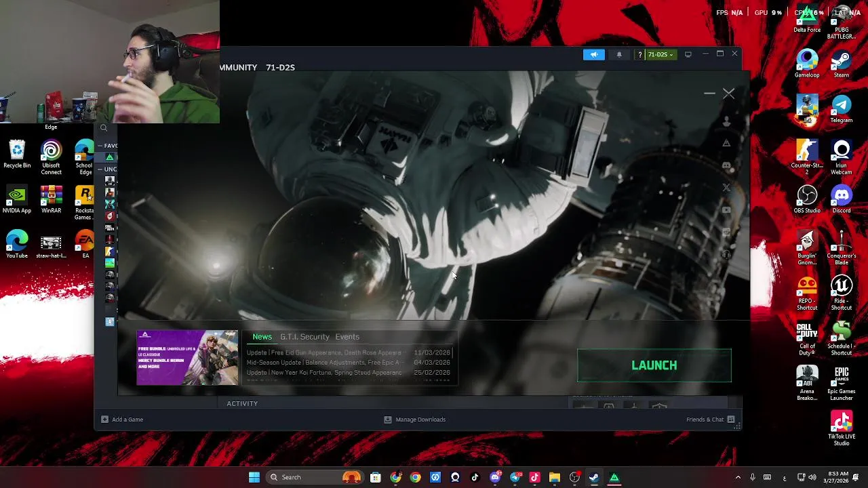Viewport: 868px width, 488px height.
Task: Click the Delta Force triangle logo icon
Action: click(x=726, y=143)
